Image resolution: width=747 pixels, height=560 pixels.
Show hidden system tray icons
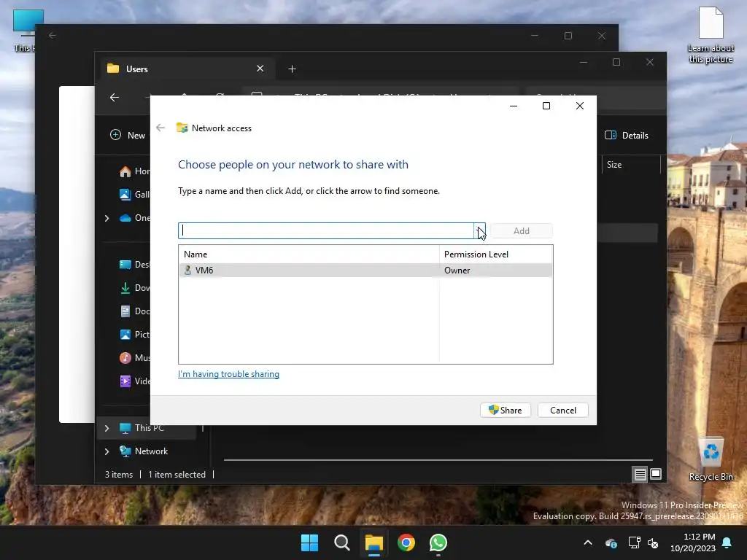[588, 542]
